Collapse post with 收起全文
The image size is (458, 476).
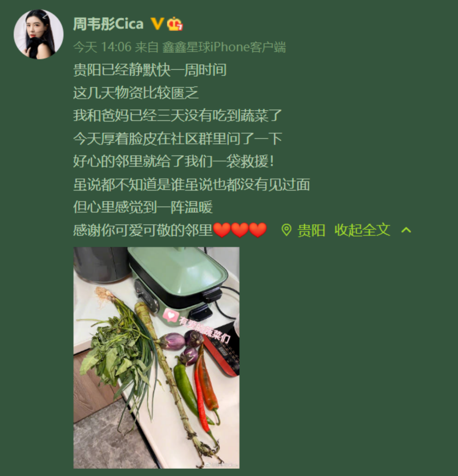point(362,230)
